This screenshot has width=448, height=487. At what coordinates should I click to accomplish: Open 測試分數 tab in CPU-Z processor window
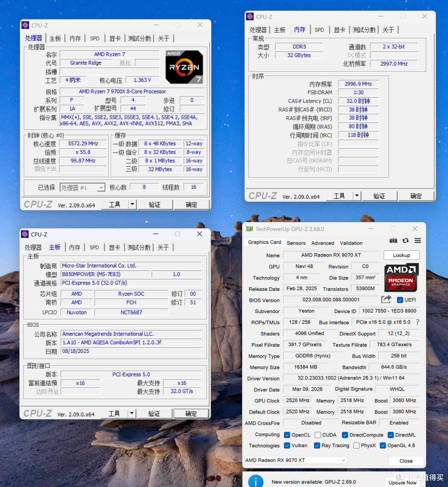pos(139,39)
